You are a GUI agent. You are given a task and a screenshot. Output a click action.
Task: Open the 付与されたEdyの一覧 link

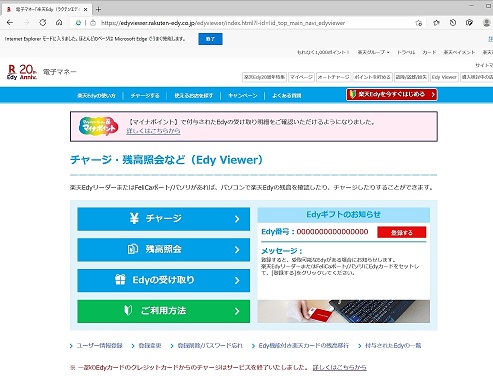tap(393, 346)
